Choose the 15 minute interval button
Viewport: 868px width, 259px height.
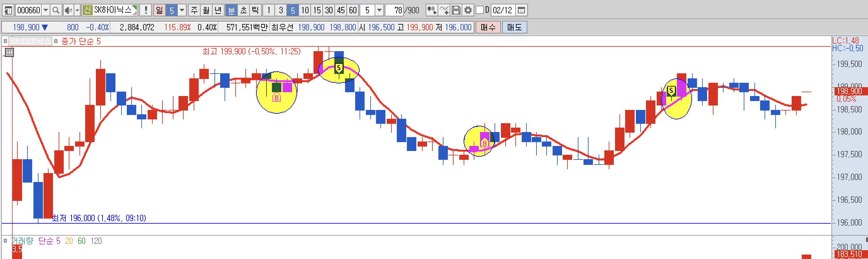point(317,10)
